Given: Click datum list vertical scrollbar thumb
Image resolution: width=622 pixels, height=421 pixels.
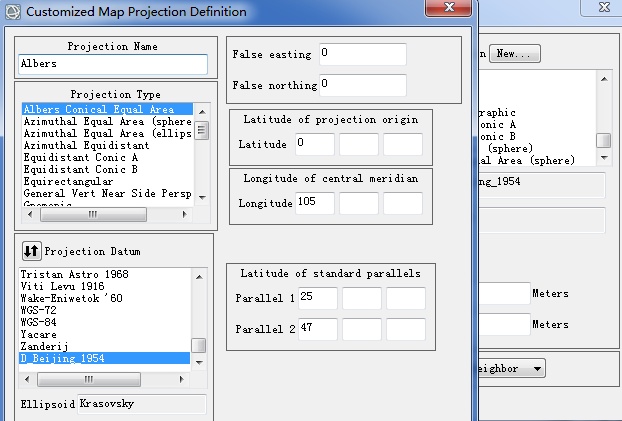Looking at the screenshot, I should point(199,345).
